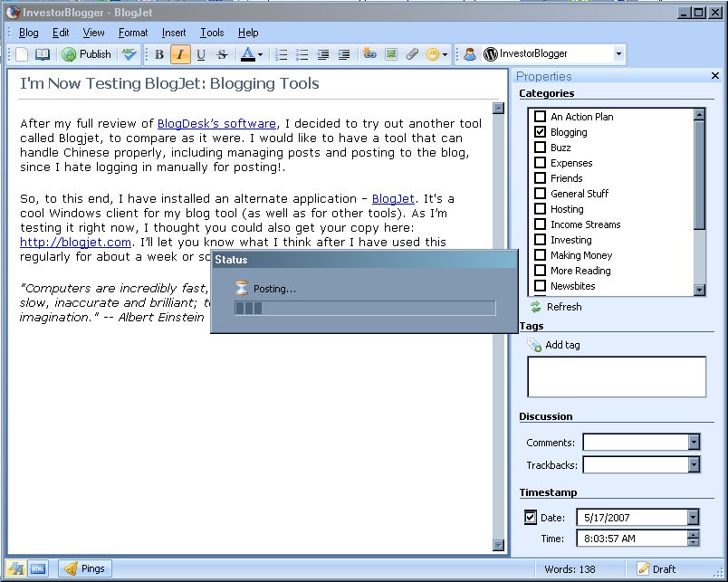Apply the font color A button
The height and width of the screenshot is (582, 728).
248,54
